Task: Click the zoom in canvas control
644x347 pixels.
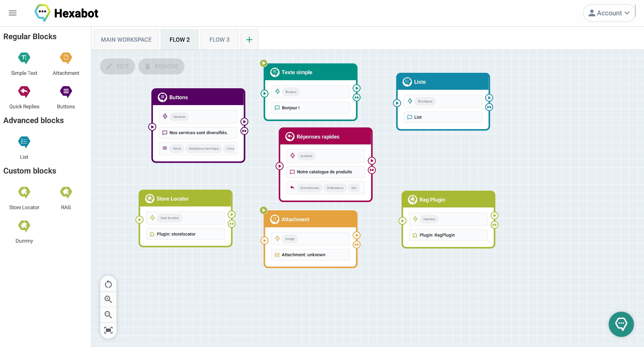Action: tap(108, 299)
